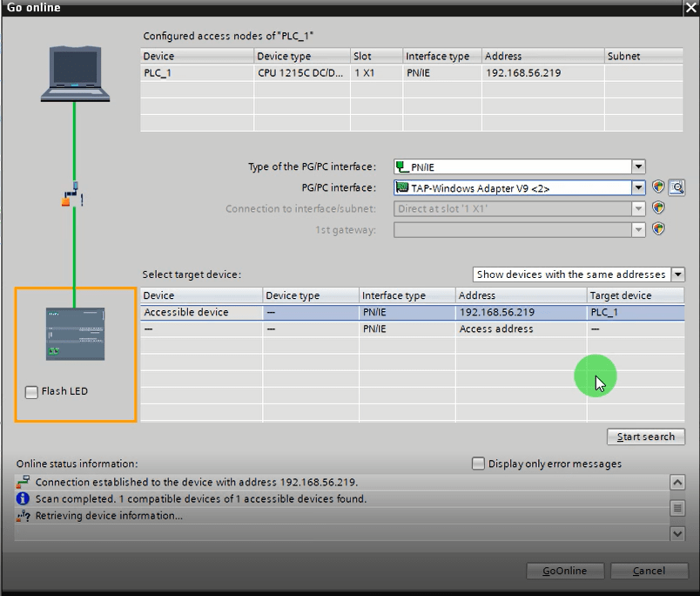
Task: Click the network connector icon on green line
Action: tap(74, 193)
